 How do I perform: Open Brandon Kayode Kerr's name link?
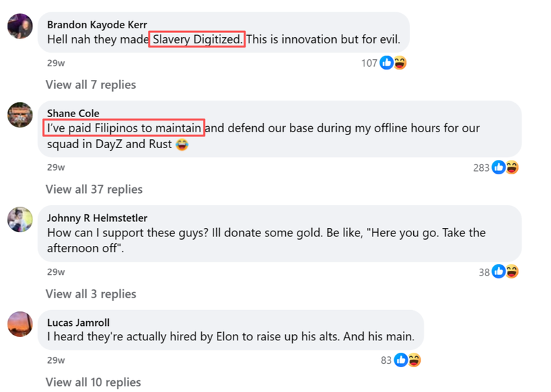[96, 25]
